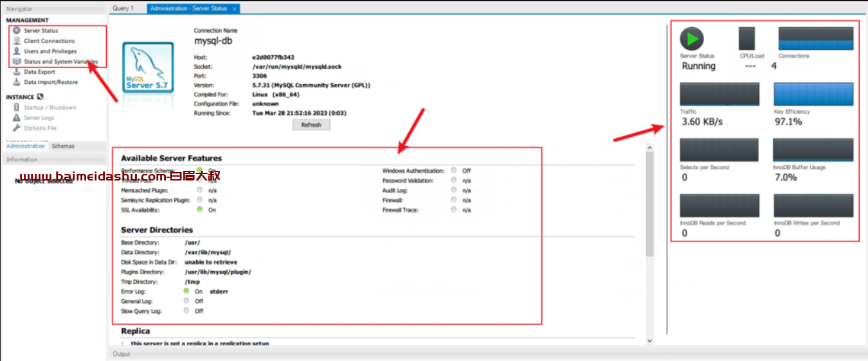The image size is (868, 361).
Task: Click the host value e2d0077fb342
Action: coord(273,57)
